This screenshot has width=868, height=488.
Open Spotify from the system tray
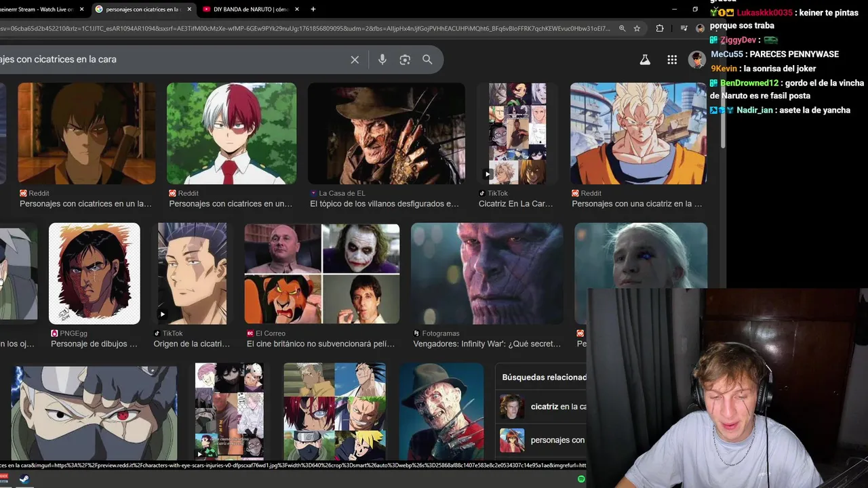click(581, 479)
